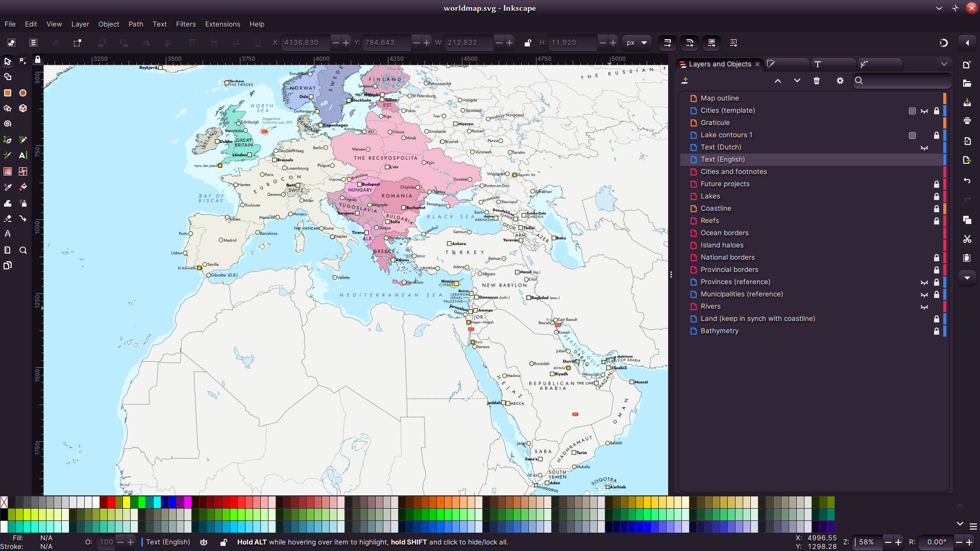Open the Filters menu
This screenshot has height=551, width=980.
click(x=186, y=24)
